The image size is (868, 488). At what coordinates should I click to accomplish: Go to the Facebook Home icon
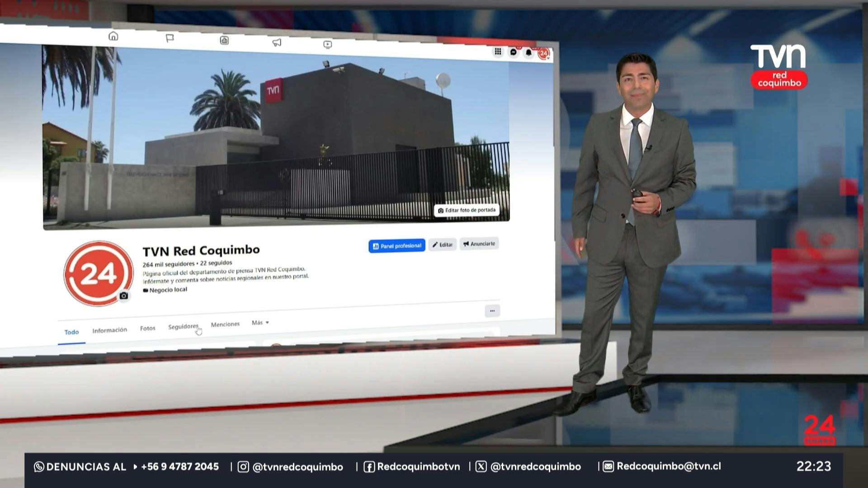pyautogui.click(x=113, y=36)
